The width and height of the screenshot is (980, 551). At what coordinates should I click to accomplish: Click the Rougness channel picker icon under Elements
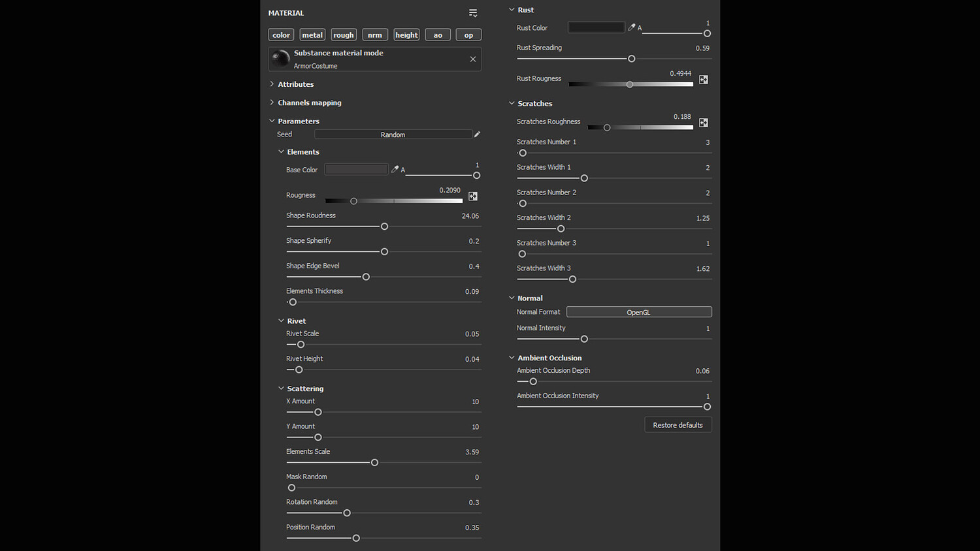(x=473, y=196)
